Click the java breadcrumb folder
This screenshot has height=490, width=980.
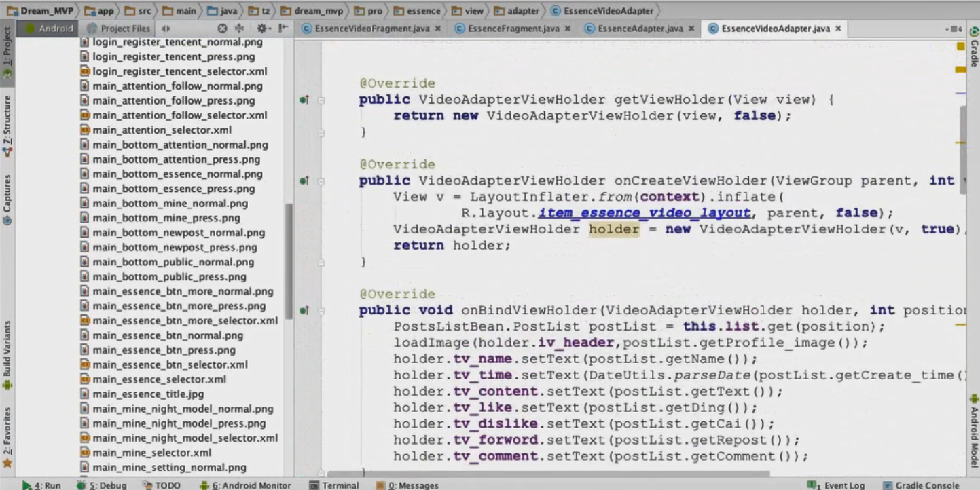tap(222, 10)
